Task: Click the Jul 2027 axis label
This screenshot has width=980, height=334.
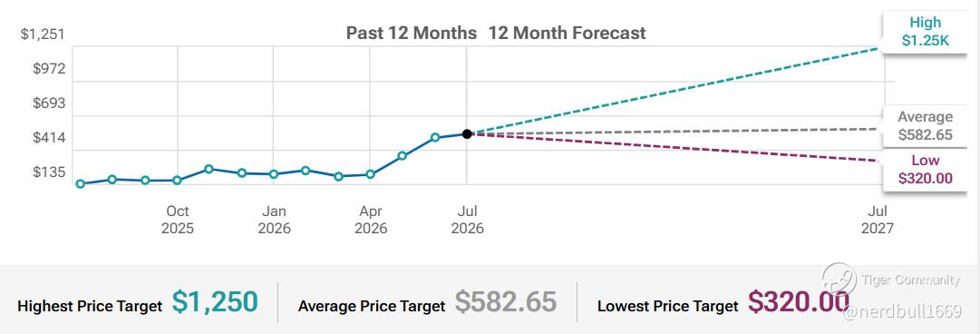Action: (x=877, y=221)
